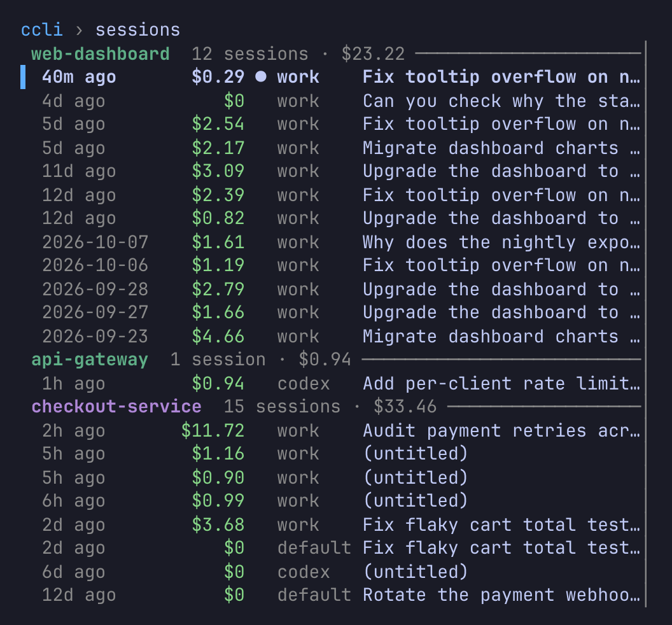This screenshot has width=672, height=625.
Task: Select the session dated 2026-09-23
Action: pyautogui.click(x=330, y=337)
